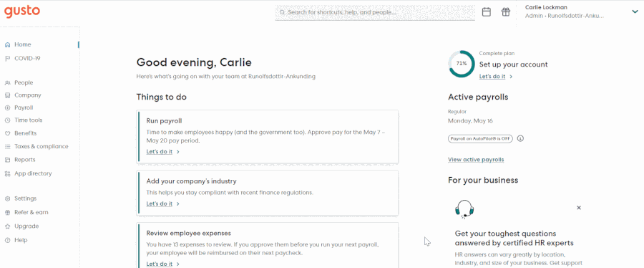The image size is (644, 268).
Task: Click the COVID-19 flag icon
Action: pos(7,58)
